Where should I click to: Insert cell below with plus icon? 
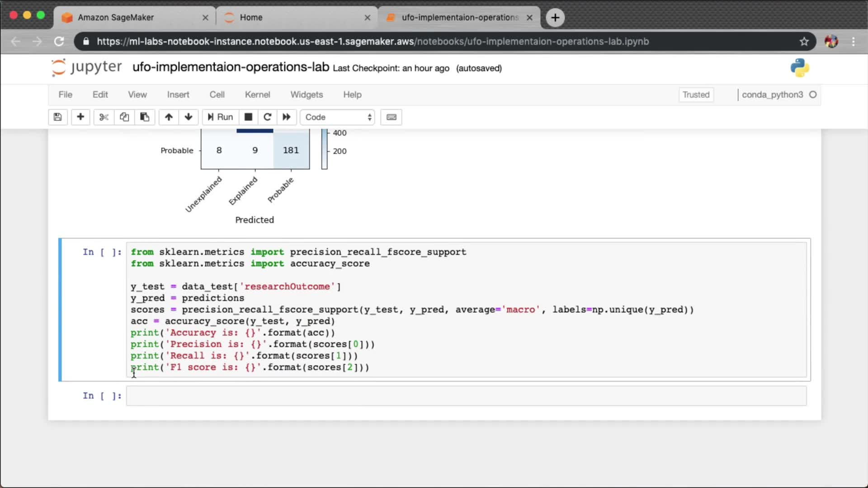click(80, 117)
